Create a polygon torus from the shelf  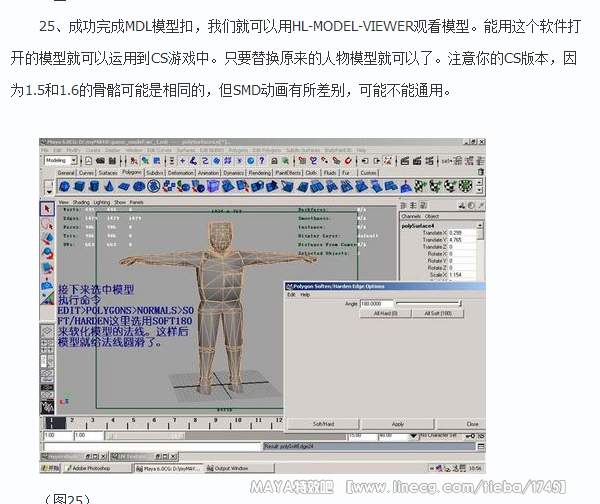pyautogui.click(x=139, y=186)
